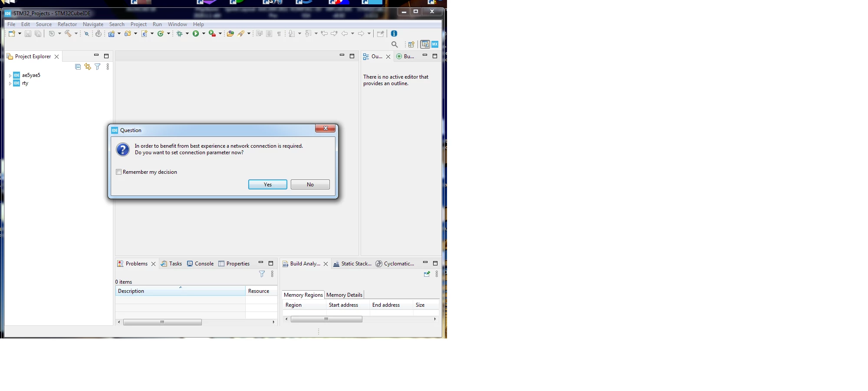Toggle Skip All Breakpoints icon
Viewport: 868px width, 391px height.
coord(86,33)
